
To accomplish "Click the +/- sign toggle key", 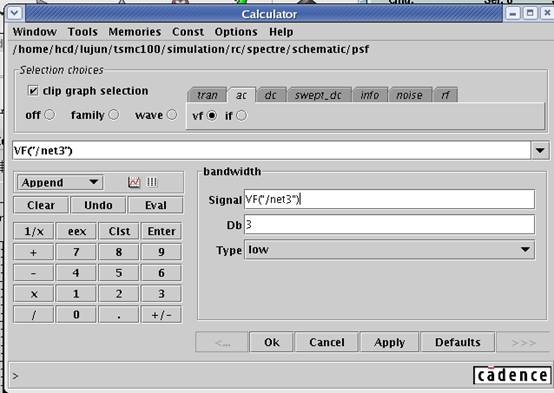I will [161, 315].
